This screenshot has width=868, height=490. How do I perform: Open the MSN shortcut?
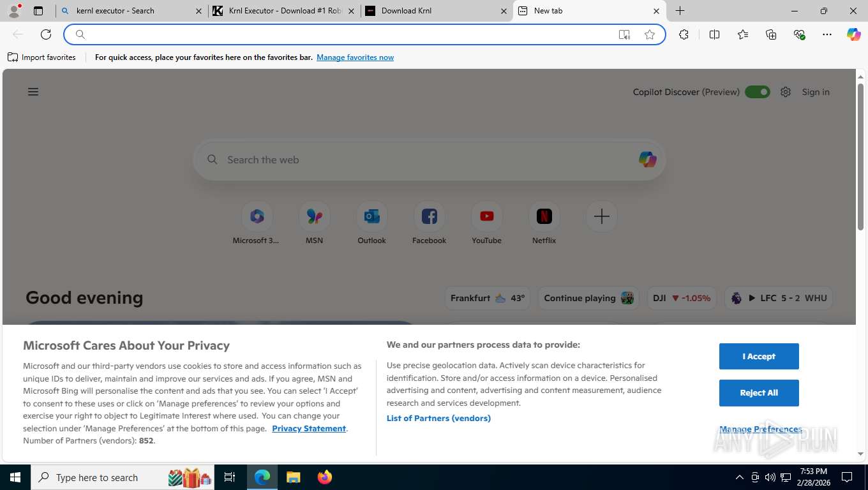(x=314, y=223)
